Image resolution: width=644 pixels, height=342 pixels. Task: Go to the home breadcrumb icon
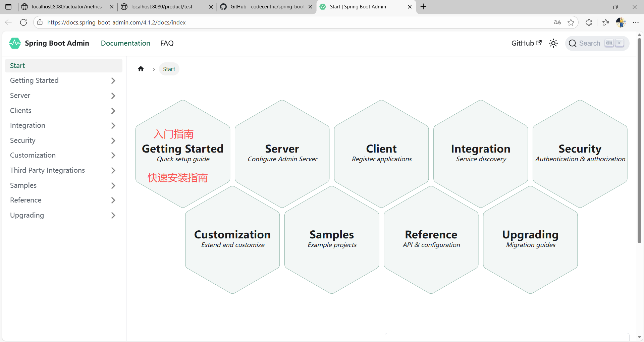(x=141, y=69)
